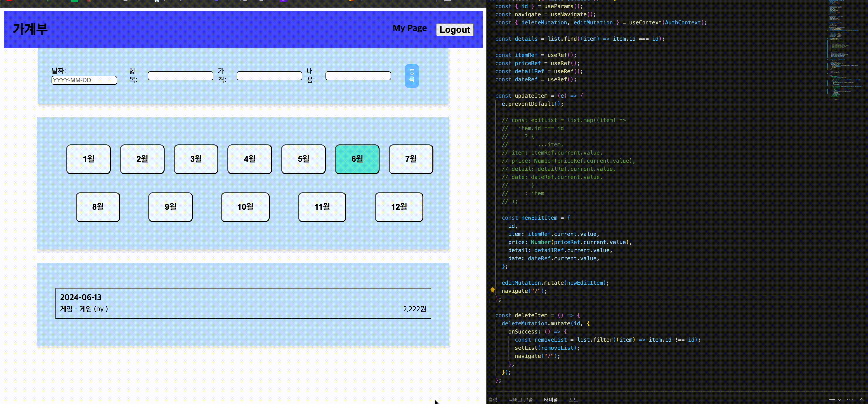Viewport: 868px width, 404px height.
Task: Click the lightbulb code action icon
Action: pos(492,290)
